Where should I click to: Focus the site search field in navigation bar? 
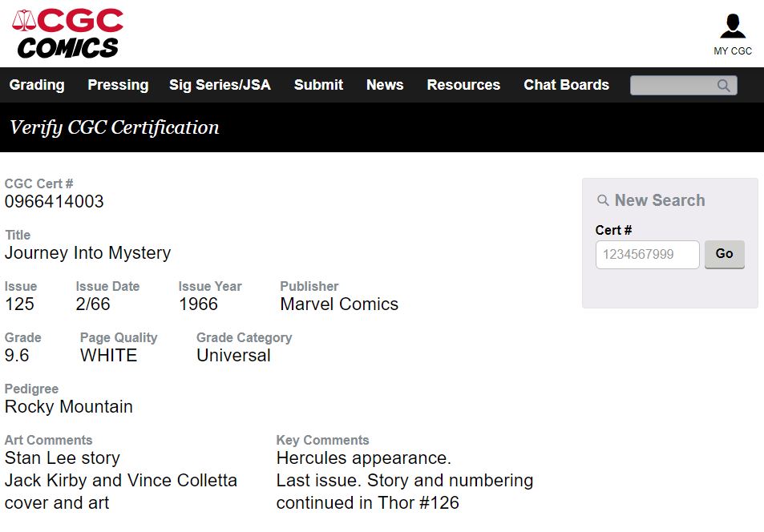click(684, 85)
